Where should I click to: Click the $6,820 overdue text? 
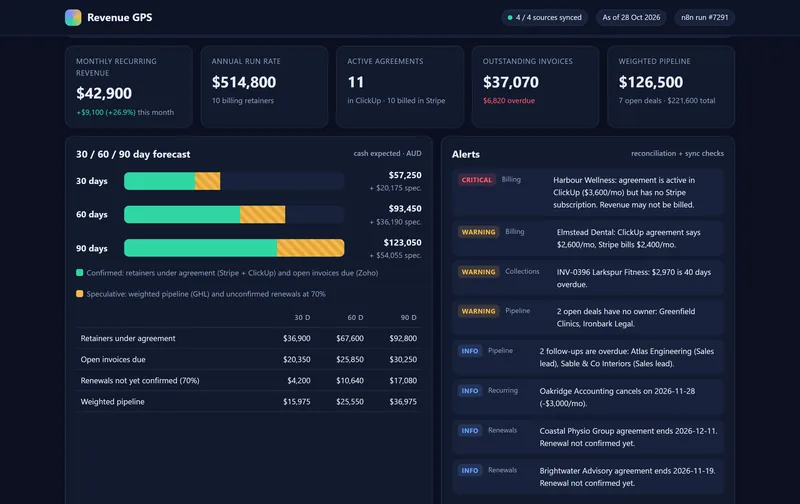click(x=509, y=100)
